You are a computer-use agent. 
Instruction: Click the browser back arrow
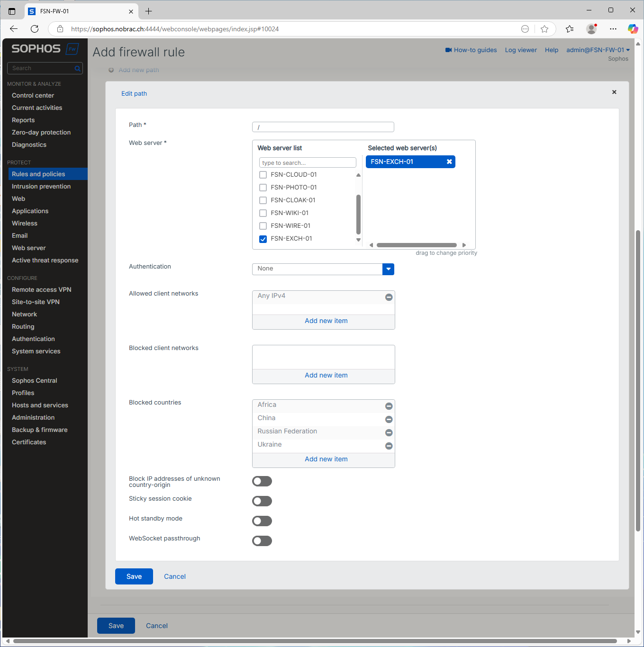[14, 29]
